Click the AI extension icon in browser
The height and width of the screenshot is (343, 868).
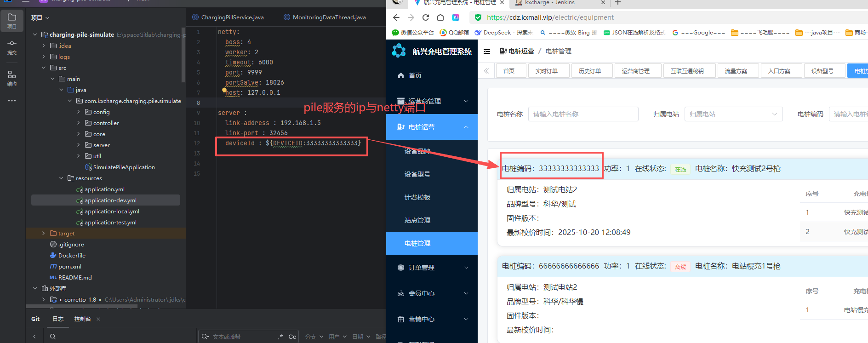[x=456, y=17]
